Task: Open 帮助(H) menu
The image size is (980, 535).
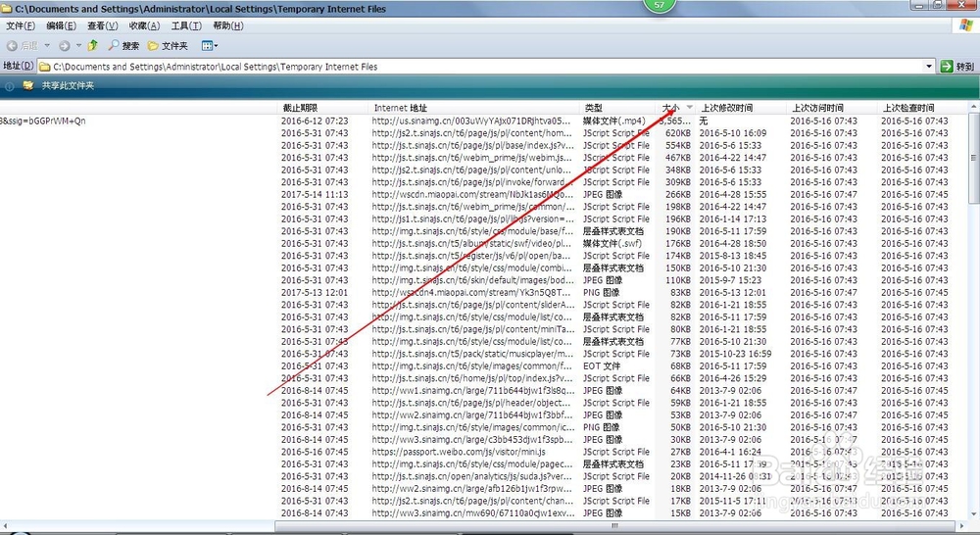Action: tap(228, 25)
